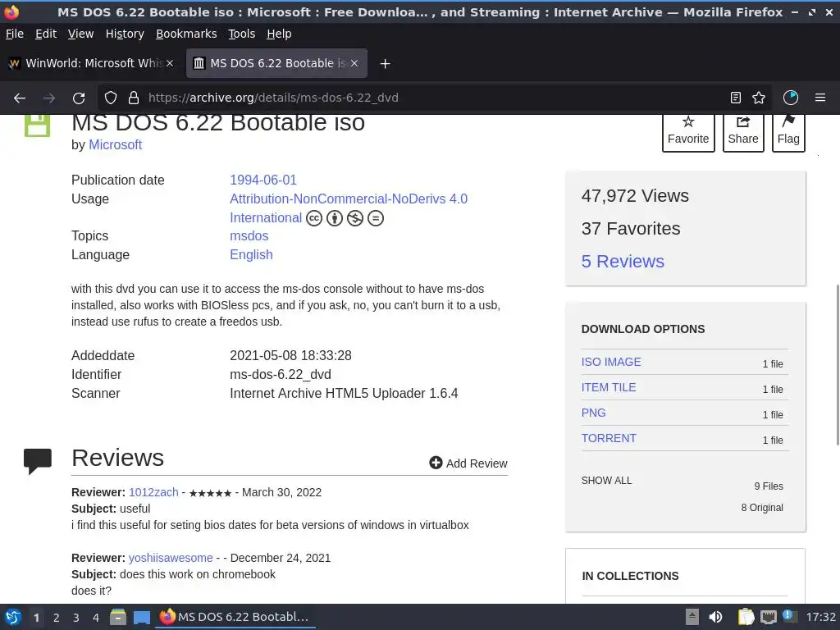The height and width of the screenshot is (630, 840).
Task: Open the ITEM TILE download option
Action: pyautogui.click(x=609, y=387)
